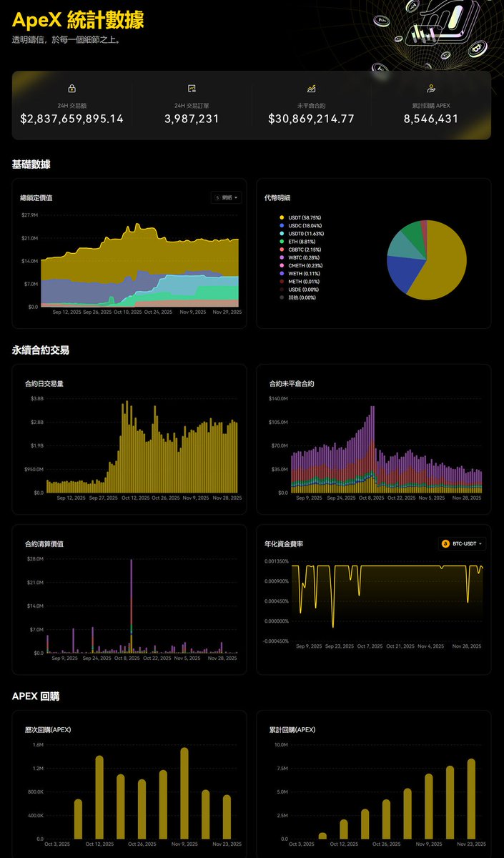504x858 pixels.
Task: Click the chart icon above 24H 交易訂單
Action: [x=192, y=89]
